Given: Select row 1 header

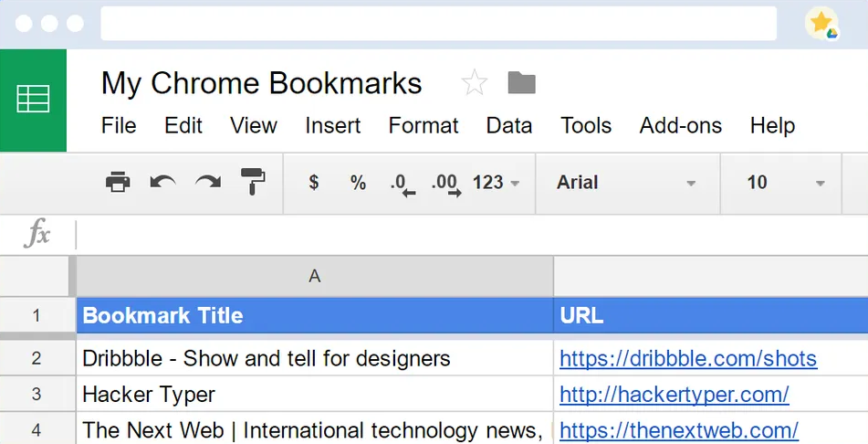Looking at the screenshot, I should coord(37,315).
